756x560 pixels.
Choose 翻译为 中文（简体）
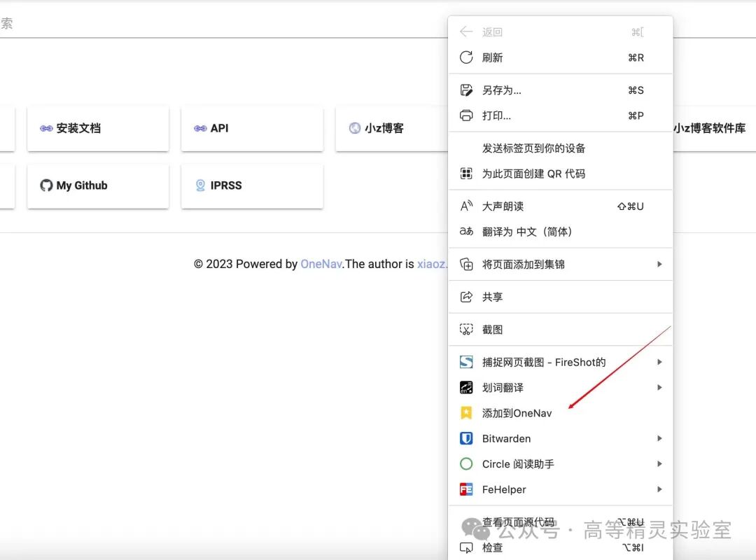click(560, 232)
